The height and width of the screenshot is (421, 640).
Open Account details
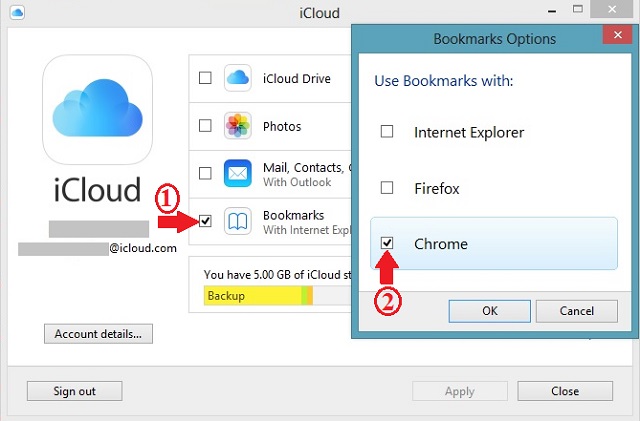(98, 334)
